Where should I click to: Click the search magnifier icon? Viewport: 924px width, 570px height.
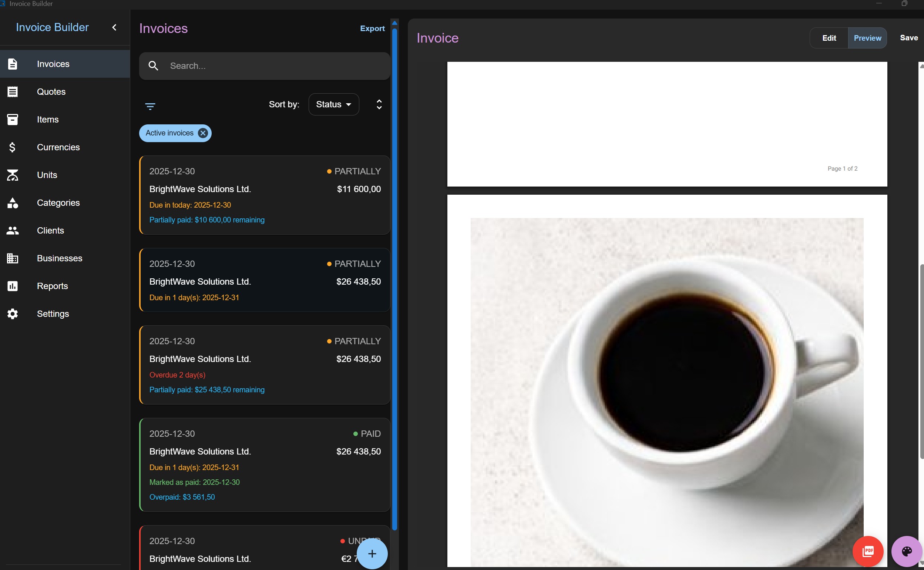click(x=153, y=66)
